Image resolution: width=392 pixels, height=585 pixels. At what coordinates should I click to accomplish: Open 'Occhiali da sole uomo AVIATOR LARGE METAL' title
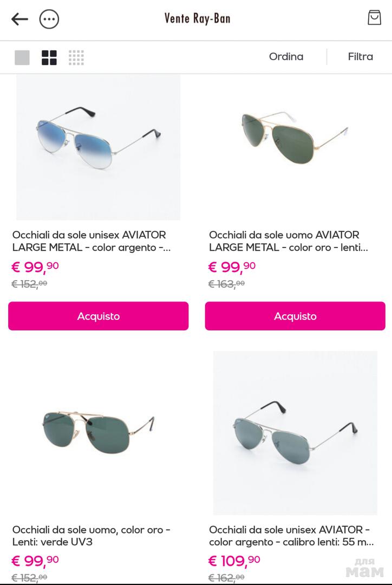point(288,241)
